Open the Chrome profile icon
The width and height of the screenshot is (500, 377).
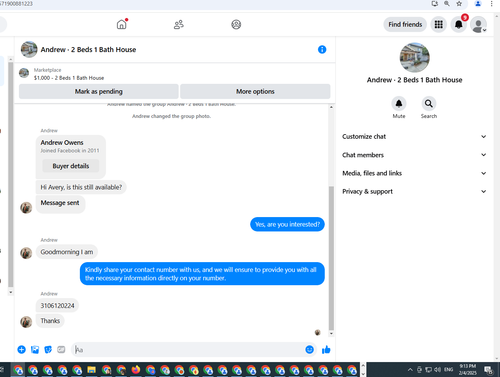[x=478, y=4]
